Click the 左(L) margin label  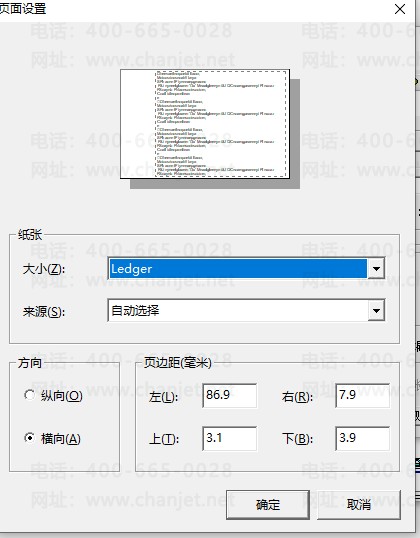pyautogui.click(x=164, y=397)
